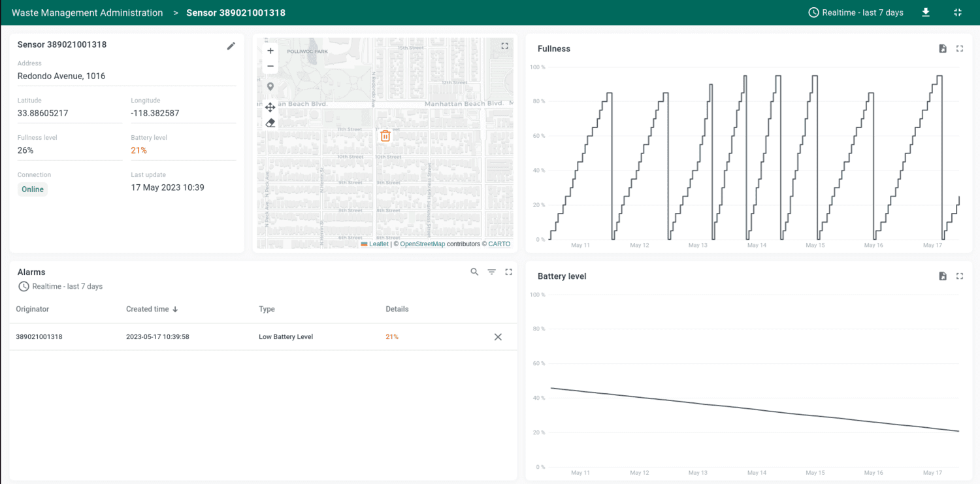This screenshot has height=484, width=980.
Task: Zoom in on the map with plus control
Action: click(270, 50)
